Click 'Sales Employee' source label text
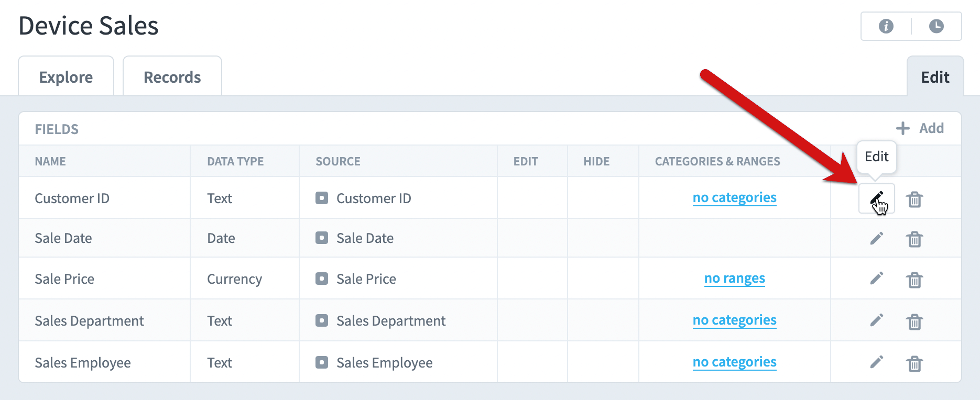 [385, 363]
